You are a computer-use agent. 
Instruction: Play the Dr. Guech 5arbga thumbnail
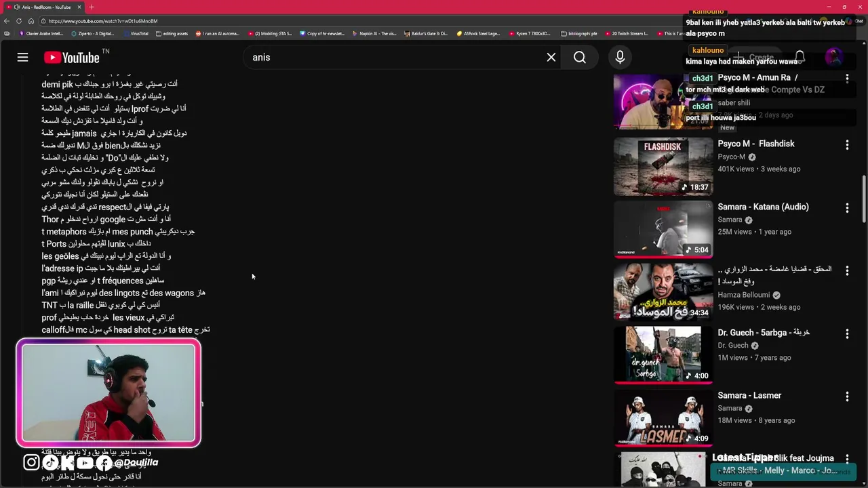point(663,355)
